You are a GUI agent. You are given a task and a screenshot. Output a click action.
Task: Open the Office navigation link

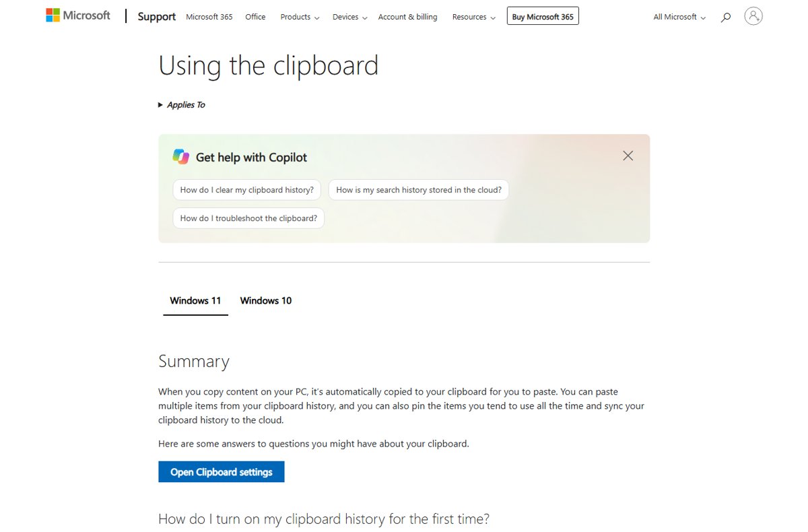tap(255, 17)
